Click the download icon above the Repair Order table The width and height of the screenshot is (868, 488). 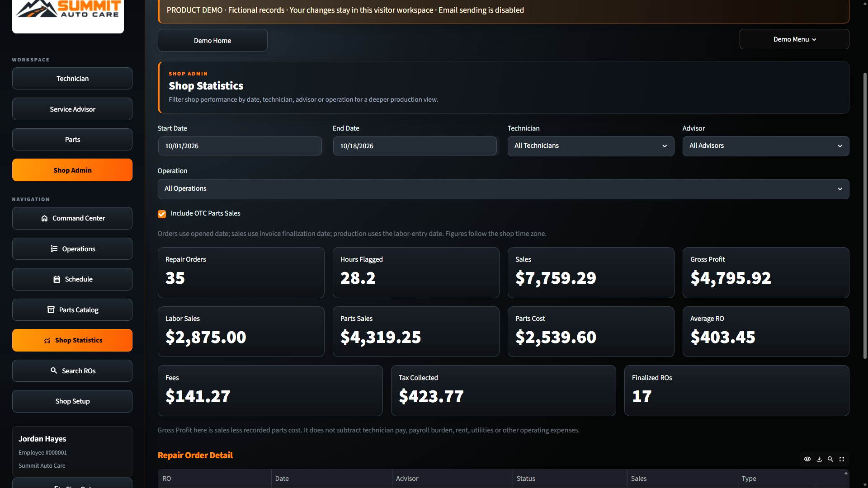point(819,459)
